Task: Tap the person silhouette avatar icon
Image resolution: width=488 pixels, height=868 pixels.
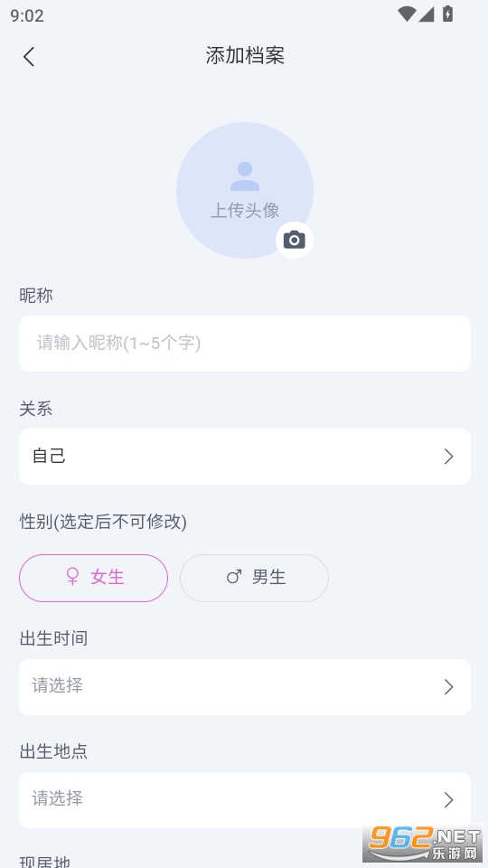Action: tap(245, 176)
